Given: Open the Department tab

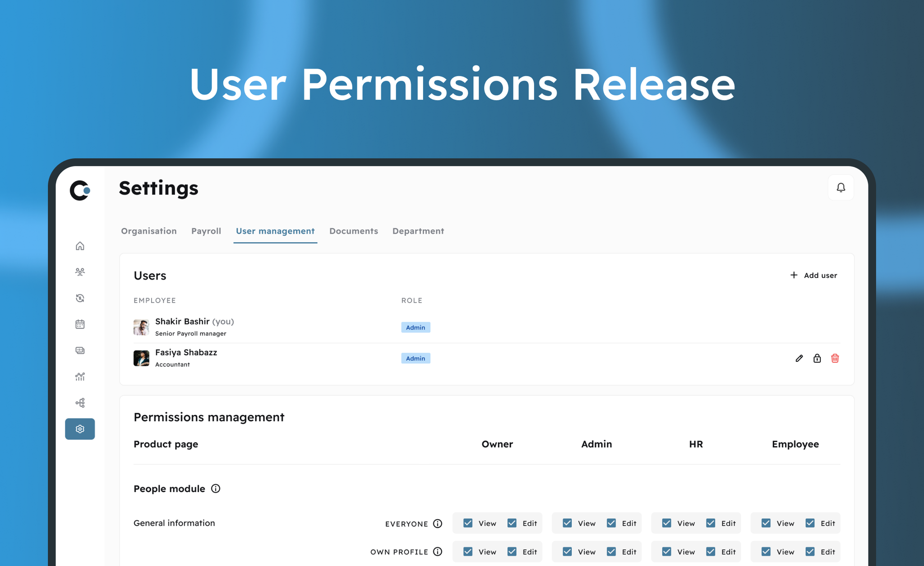Looking at the screenshot, I should point(418,231).
